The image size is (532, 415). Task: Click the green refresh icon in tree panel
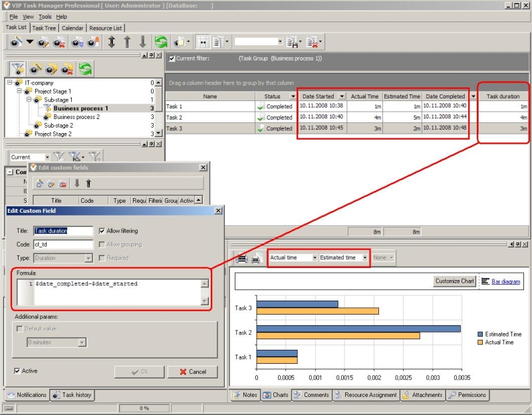(85, 69)
